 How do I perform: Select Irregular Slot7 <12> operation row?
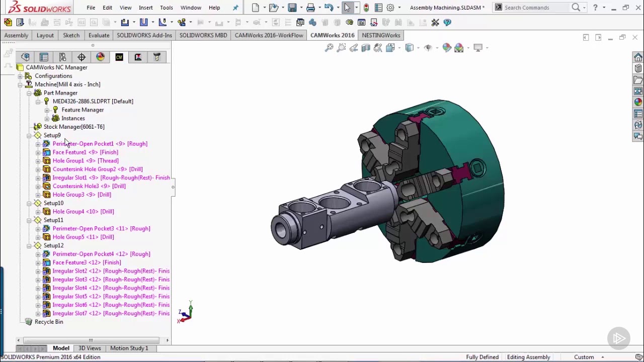111,313
